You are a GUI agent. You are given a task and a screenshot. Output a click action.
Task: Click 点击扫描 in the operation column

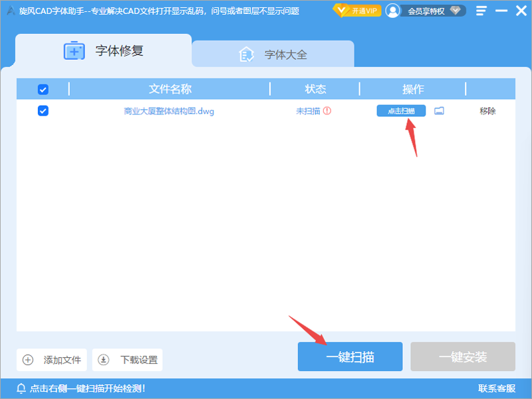click(x=400, y=111)
